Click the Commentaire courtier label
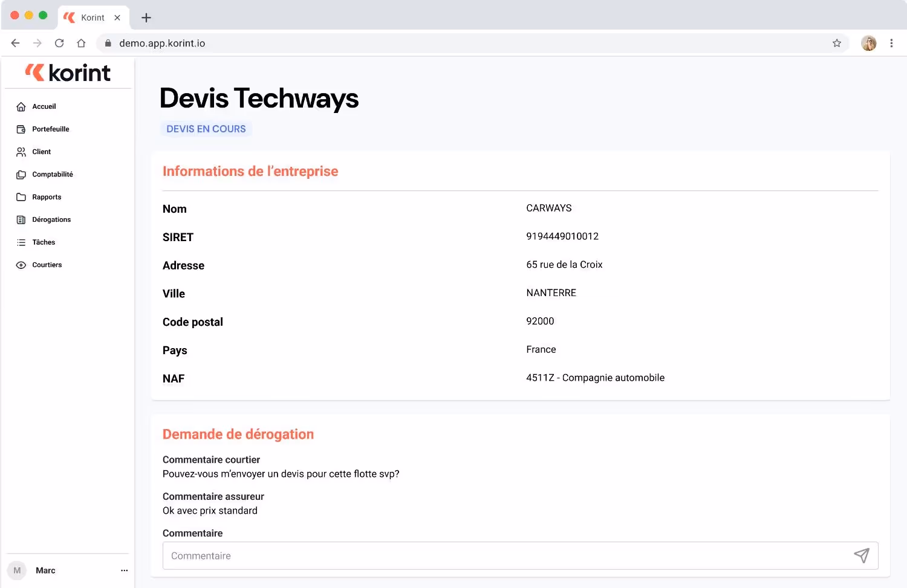The width and height of the screenshot is (907, 588). pos(211,460)
